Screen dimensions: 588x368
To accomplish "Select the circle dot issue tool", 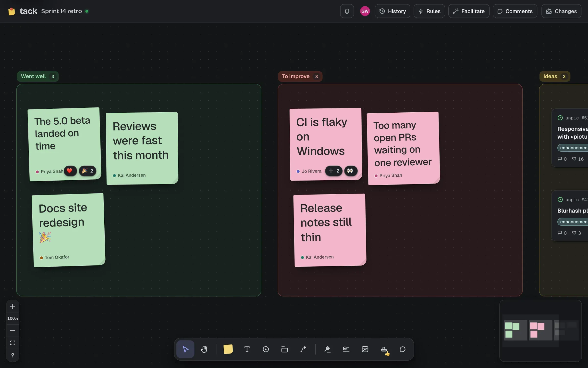I will pyautogui.click(x=266, y=349).
